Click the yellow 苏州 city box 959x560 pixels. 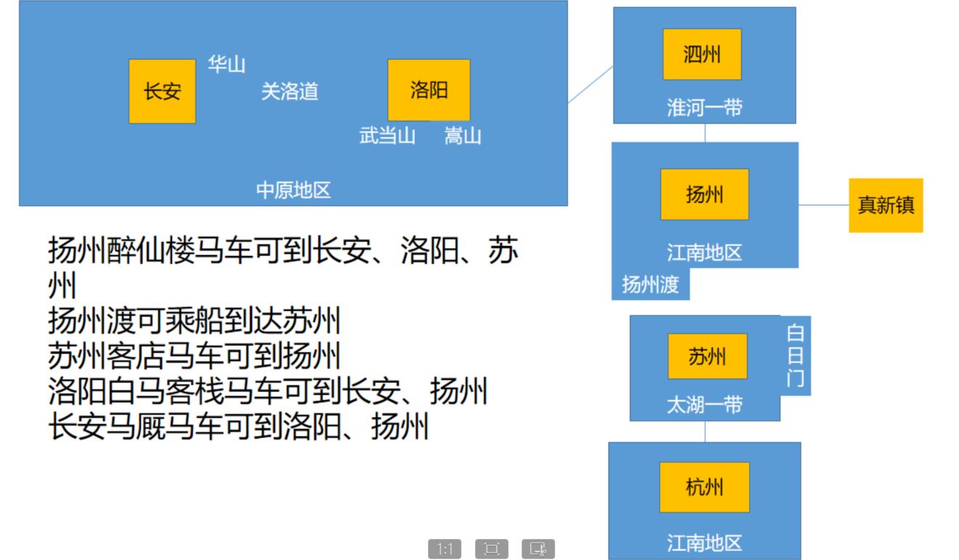click(707, 357)
